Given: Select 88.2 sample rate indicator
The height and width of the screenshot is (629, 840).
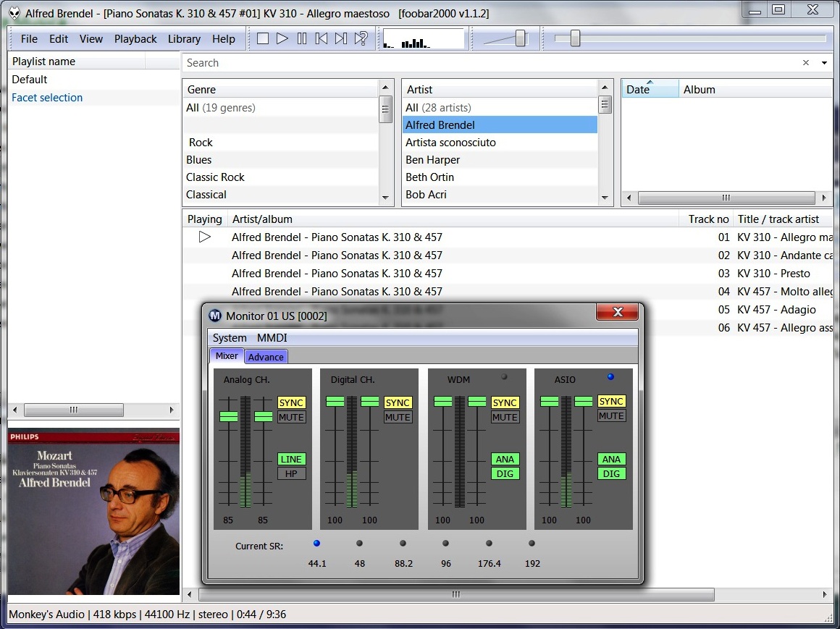Looking at the screenshot, I should pos(403,544).
